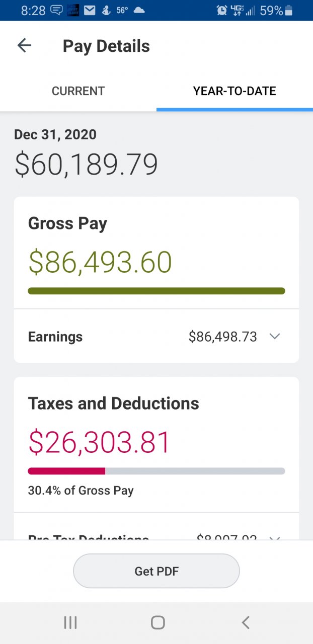
Task: Expand the Earnings chevron
Action: [275, 337]
